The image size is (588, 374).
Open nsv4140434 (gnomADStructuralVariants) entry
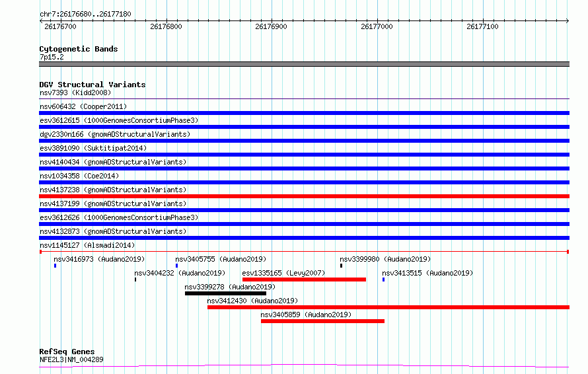(x=113, y=162)
